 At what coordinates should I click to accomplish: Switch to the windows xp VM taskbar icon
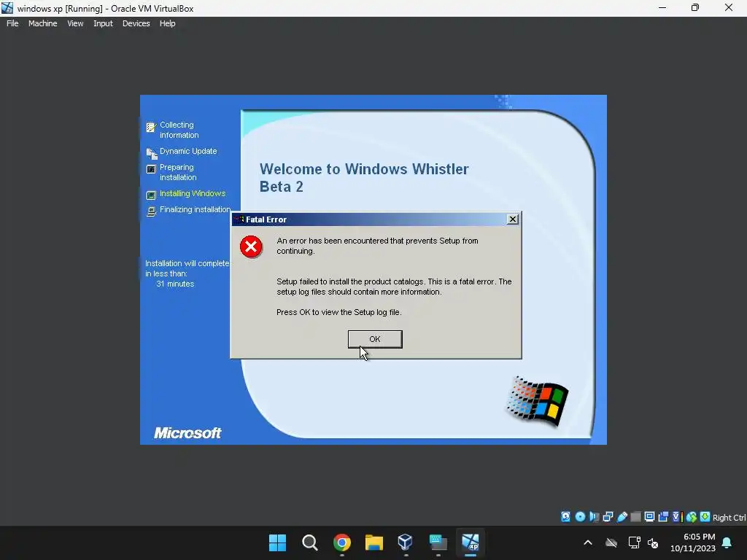pyautogui.click(x=471, y=542)
